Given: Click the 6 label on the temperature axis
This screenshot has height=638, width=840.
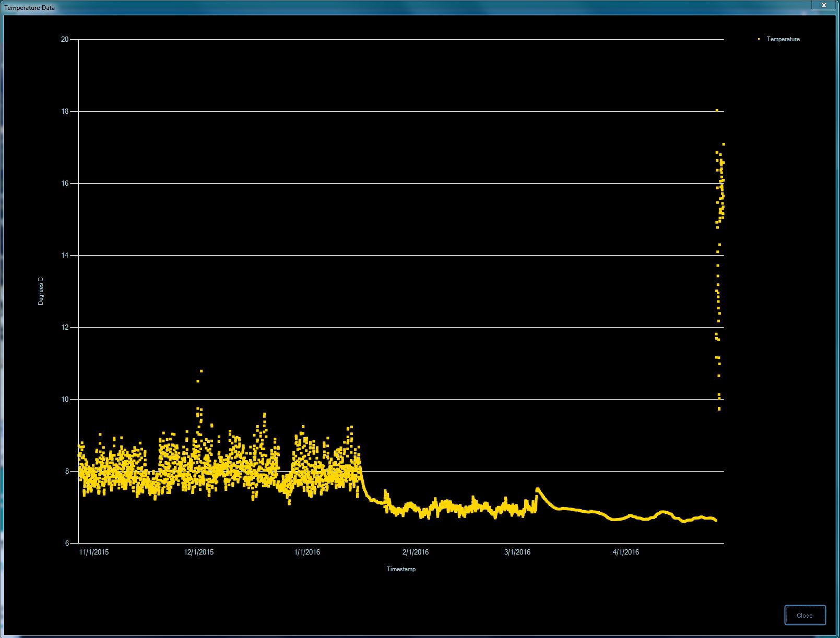Looking at the screenshot, I should point(67,543).
